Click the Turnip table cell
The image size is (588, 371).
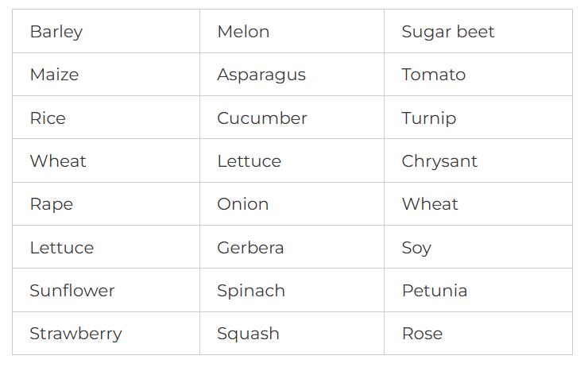pos(429,118)
